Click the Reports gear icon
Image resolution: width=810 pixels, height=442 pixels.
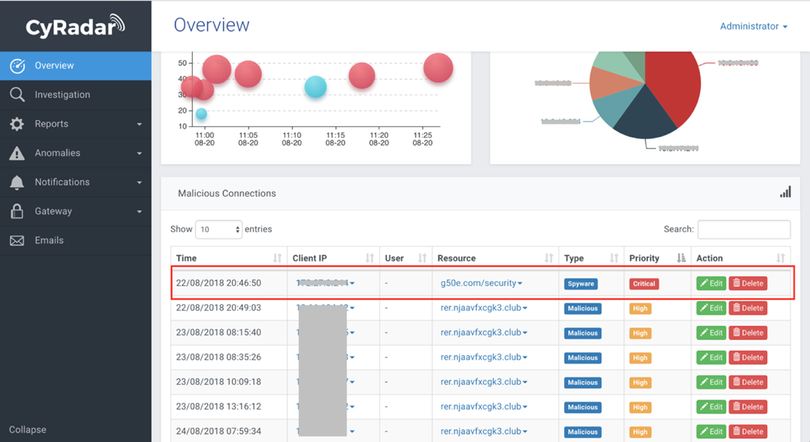(17, 124)
